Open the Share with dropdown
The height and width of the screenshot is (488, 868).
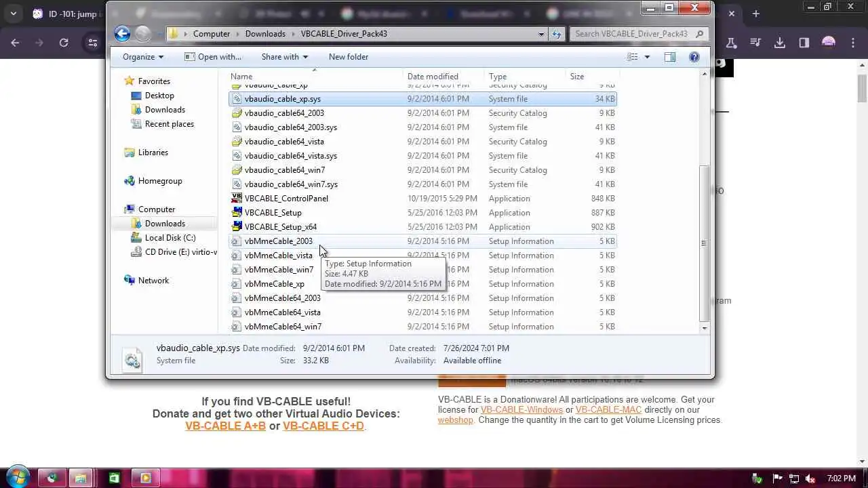point(285,57)
